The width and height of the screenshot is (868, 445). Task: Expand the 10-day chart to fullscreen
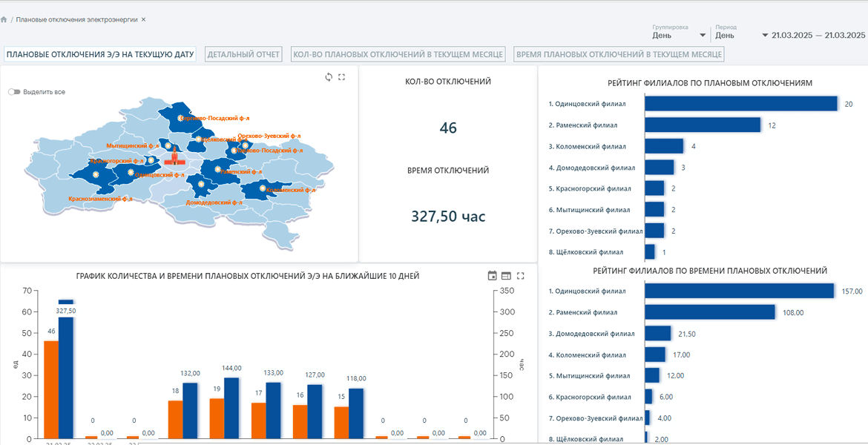pyautogui.click(x=520, y=276)
